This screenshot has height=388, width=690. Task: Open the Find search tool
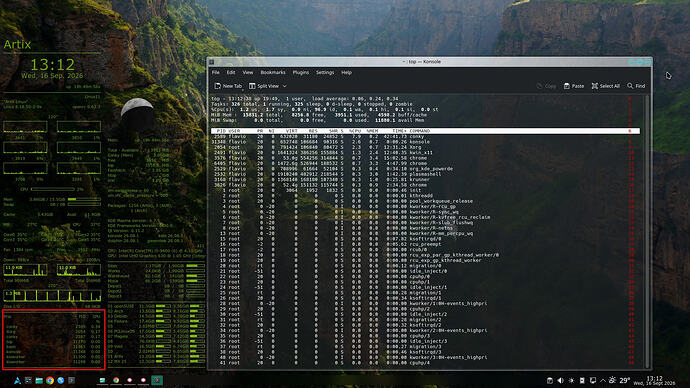coord(636,86)
